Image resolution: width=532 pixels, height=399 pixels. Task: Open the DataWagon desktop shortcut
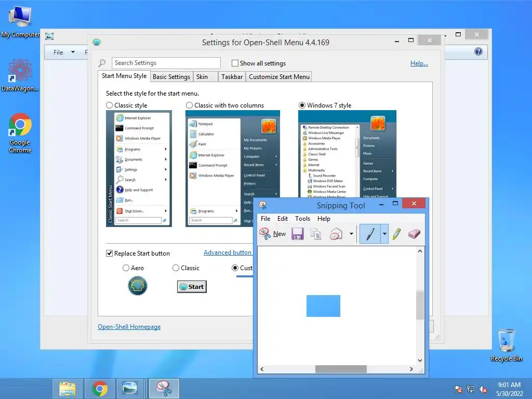point(20,75)
